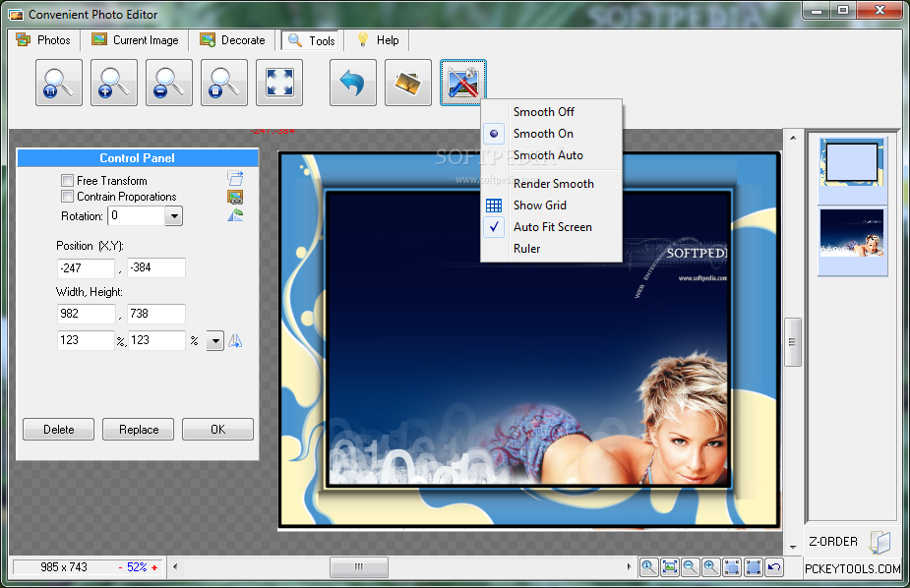Click the Show Grid menu entry's grid icon
The image size is (910, 588).
pyautogui.click(x=494, y=206)
